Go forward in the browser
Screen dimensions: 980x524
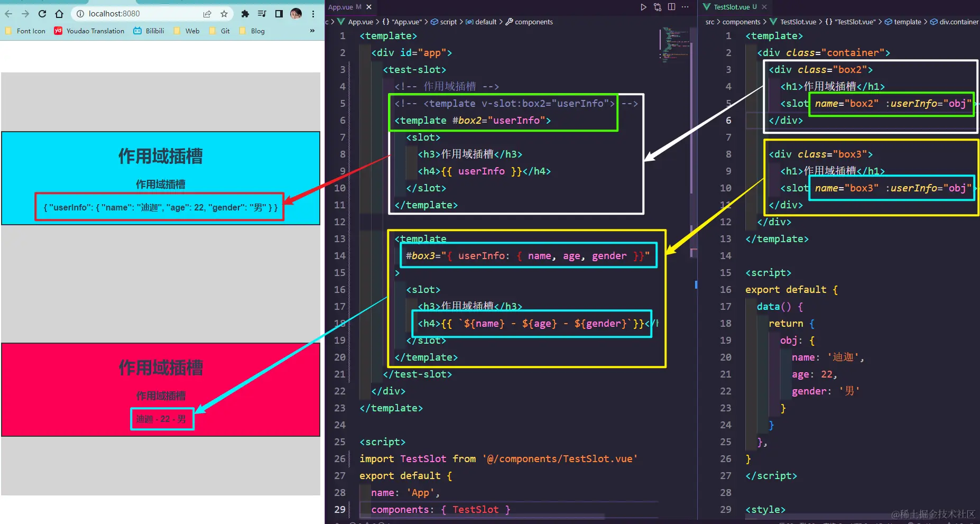[x=25, y=14]
